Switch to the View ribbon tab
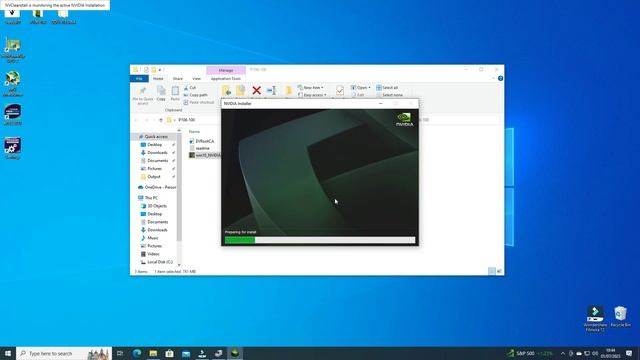The image size is (640, 360). pos(196,78)
